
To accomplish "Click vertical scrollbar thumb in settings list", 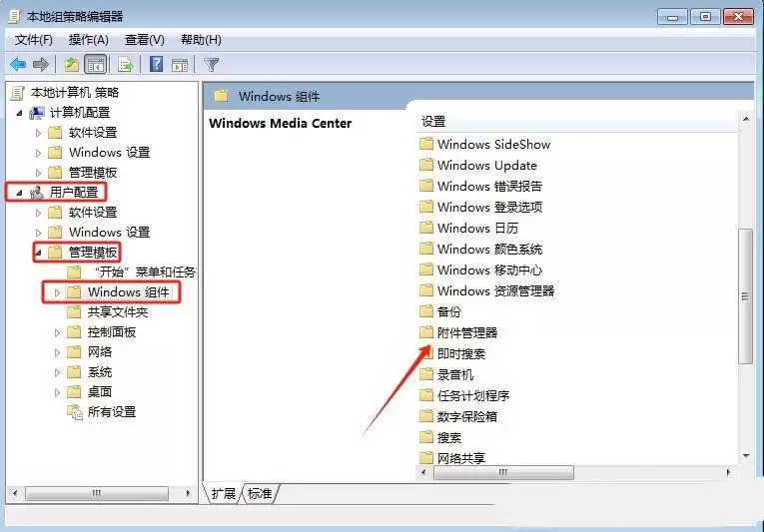I will [x=745, y=296].
